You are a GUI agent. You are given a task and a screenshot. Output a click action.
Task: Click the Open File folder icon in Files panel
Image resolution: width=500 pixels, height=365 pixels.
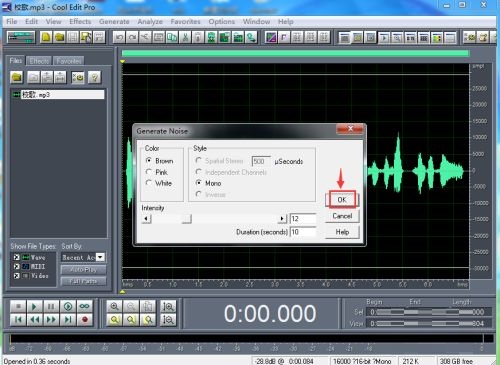pyautogui.click(x=17, y=77)
